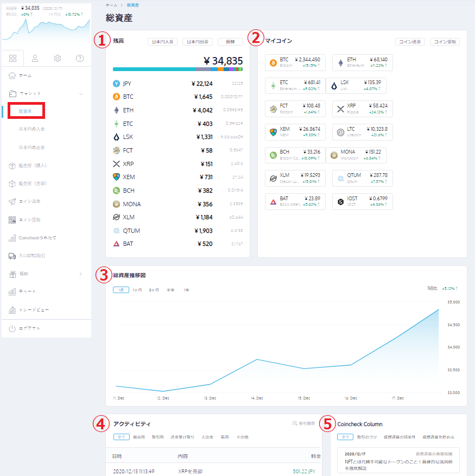Open the BTC Bitcoin coin card
The image size is (475, 476).
pos(295,62)
